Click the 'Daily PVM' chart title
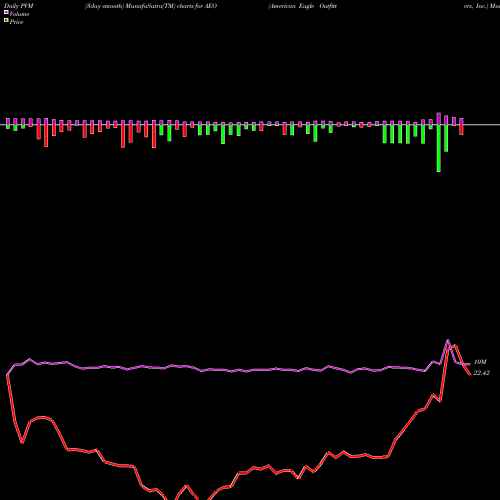Image resolution: width=500 pixels, height=500 pixels. (19, 6)
